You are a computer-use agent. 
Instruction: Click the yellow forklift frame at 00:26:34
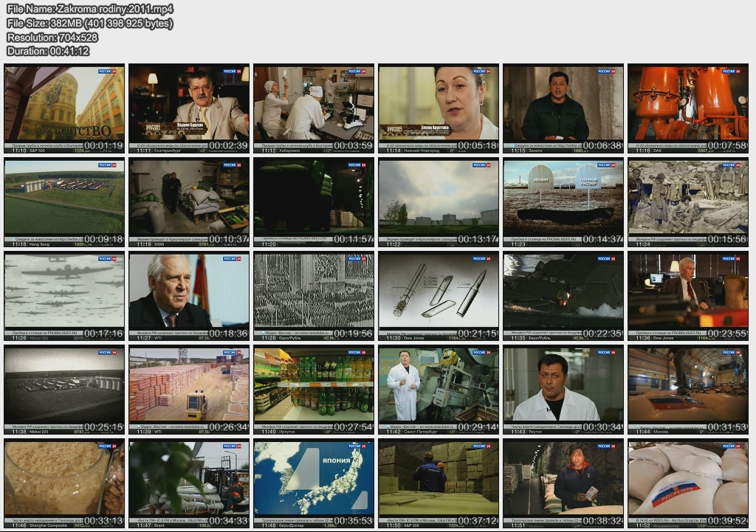(x=189, y=390)
